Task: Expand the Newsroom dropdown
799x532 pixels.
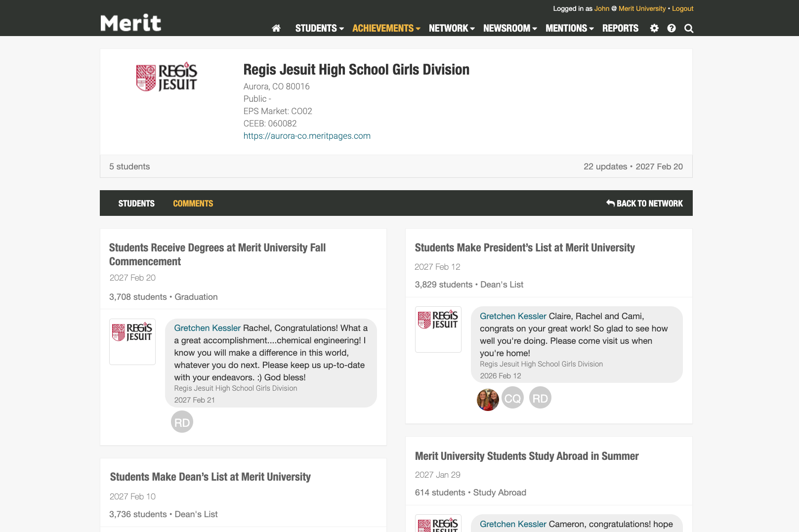Action: 510,28
